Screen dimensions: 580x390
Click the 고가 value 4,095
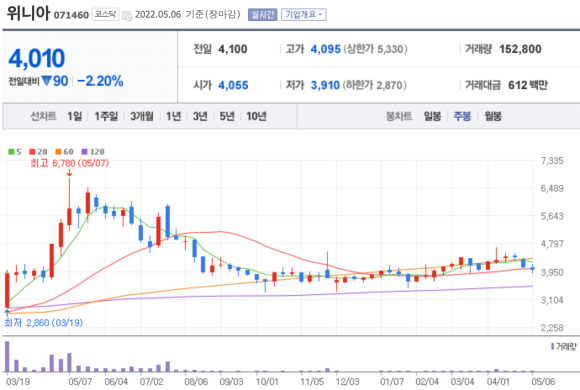click(x=326, y=49)
